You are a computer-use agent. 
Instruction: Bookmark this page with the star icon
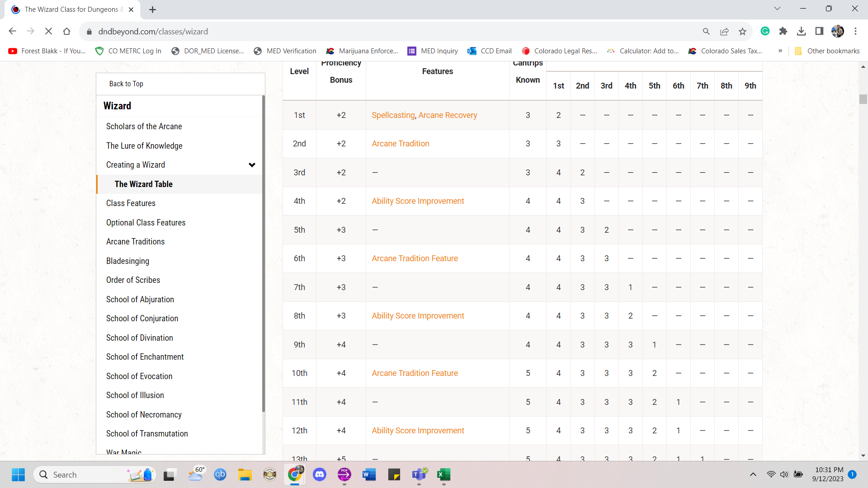[x=742, y=31]
